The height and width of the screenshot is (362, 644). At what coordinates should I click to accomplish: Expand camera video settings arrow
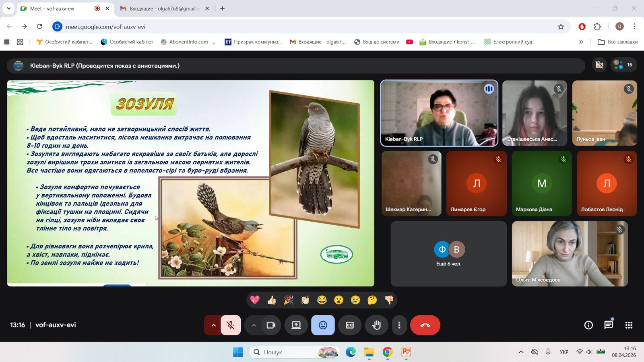[254, 325]
